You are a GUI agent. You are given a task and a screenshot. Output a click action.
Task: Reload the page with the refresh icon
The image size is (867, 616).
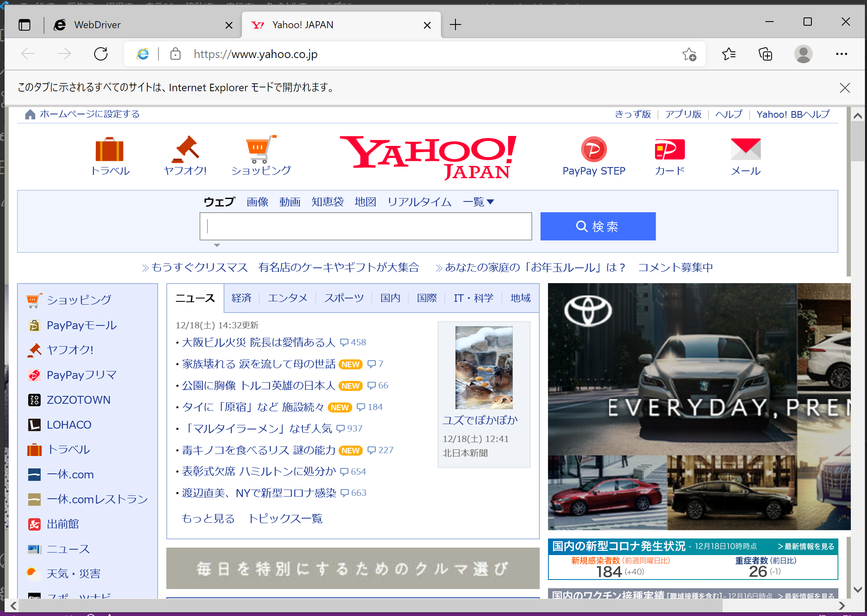click(x=101, y=54)
